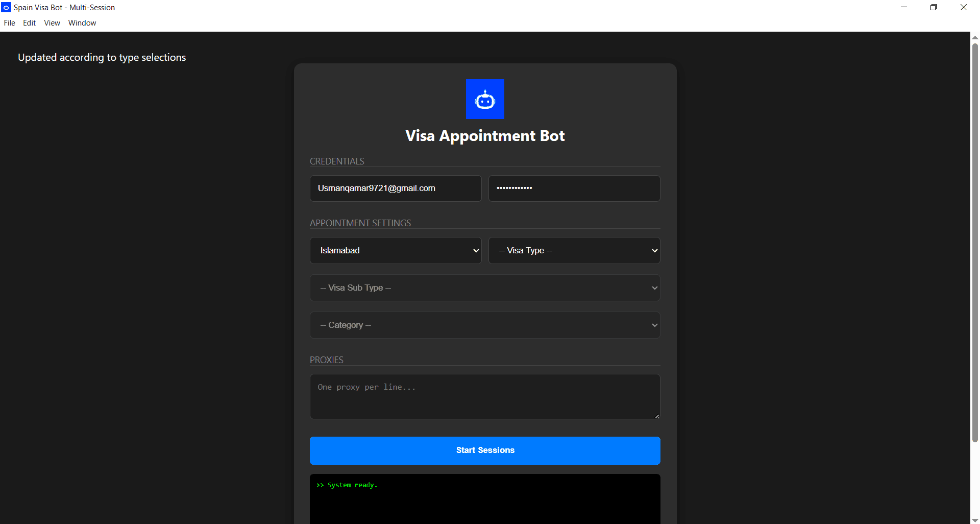Viewport: 980px width, 524px height.
Task: Close the Spain Visa Bot window
Action: (964, 7)
